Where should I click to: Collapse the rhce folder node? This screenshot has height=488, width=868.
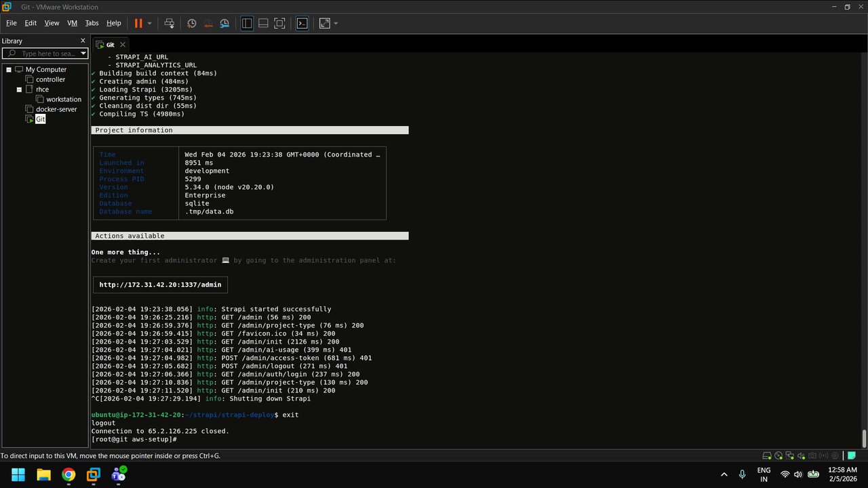pyautogui.click(x=19, y=89)
